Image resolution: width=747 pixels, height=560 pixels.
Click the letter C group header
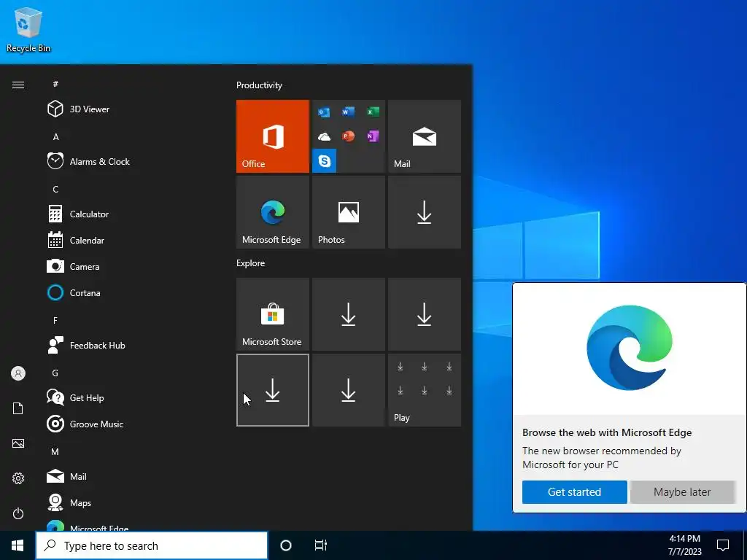pyautogui.click(x=55, y=189)
